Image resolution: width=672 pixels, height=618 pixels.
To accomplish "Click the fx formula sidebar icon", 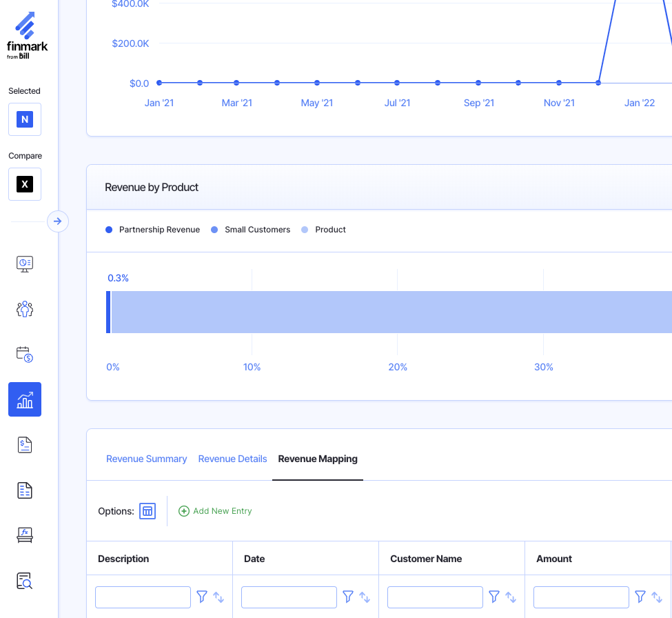I will coord(25,535).
